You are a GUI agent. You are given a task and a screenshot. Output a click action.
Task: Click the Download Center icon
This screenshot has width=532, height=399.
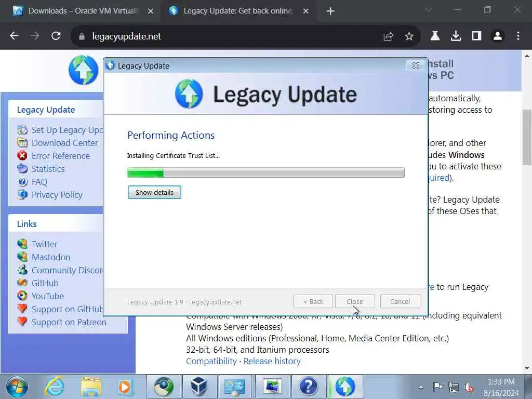[22, 143]
